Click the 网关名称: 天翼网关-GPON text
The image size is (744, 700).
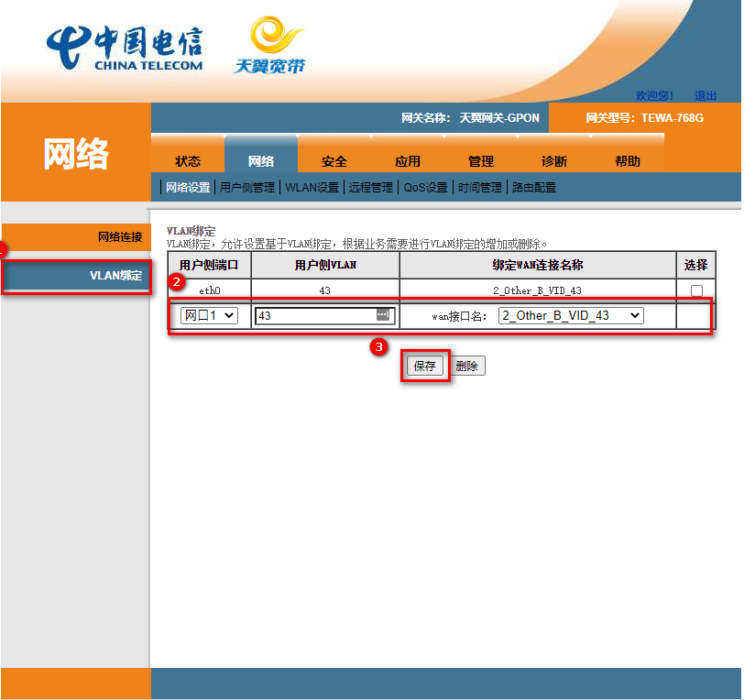(x=470, y=117)
